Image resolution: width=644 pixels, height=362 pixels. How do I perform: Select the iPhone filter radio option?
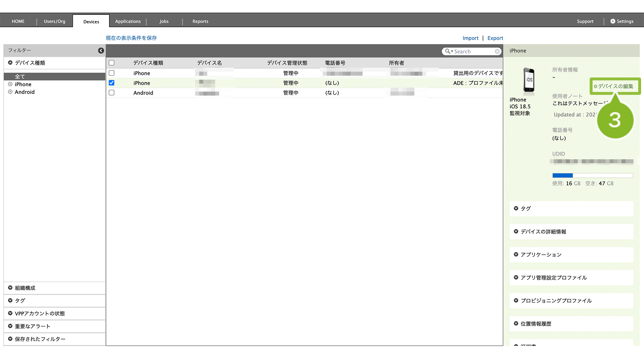click(x=10, y=84)
